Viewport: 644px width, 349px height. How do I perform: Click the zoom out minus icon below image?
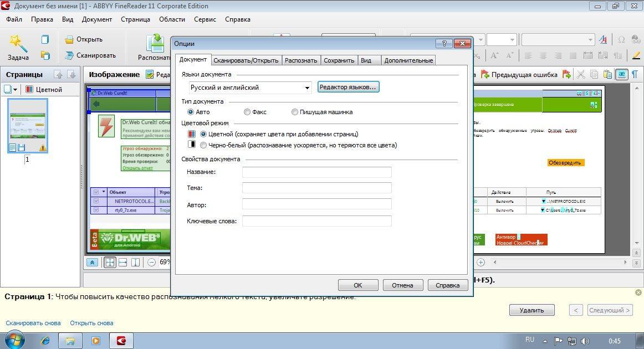[151, 263]
